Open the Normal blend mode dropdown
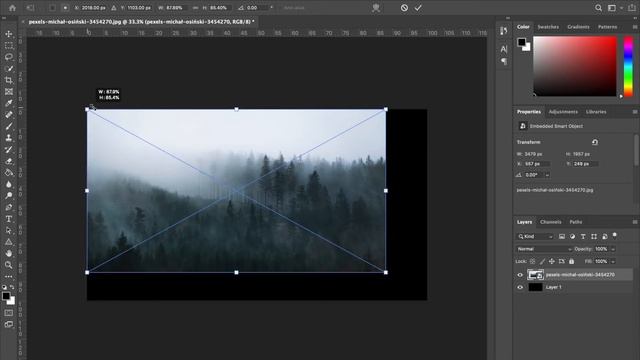Viewport: 640px width, 360px height. (x=544, y=249)
